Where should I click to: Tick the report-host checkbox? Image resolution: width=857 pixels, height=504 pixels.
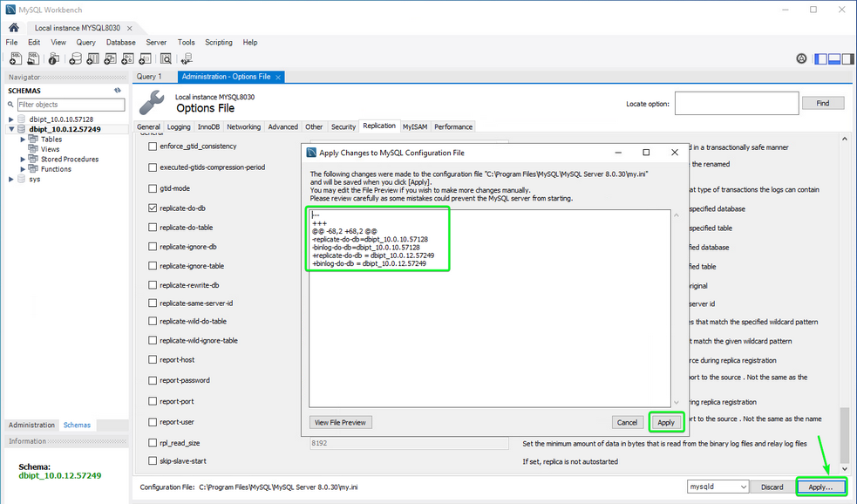(153, 359)
